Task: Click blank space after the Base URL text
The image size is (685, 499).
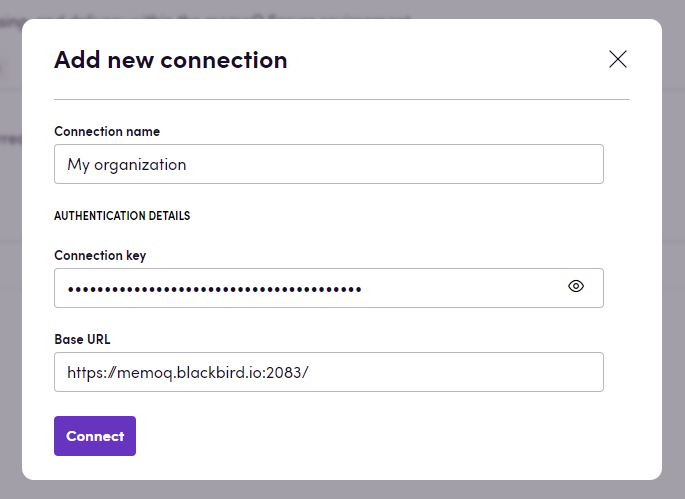Action: [x=460, y=372]
